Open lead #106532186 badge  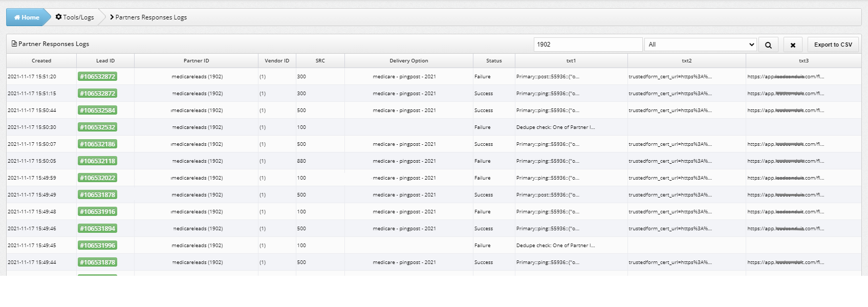click(97, 144)
